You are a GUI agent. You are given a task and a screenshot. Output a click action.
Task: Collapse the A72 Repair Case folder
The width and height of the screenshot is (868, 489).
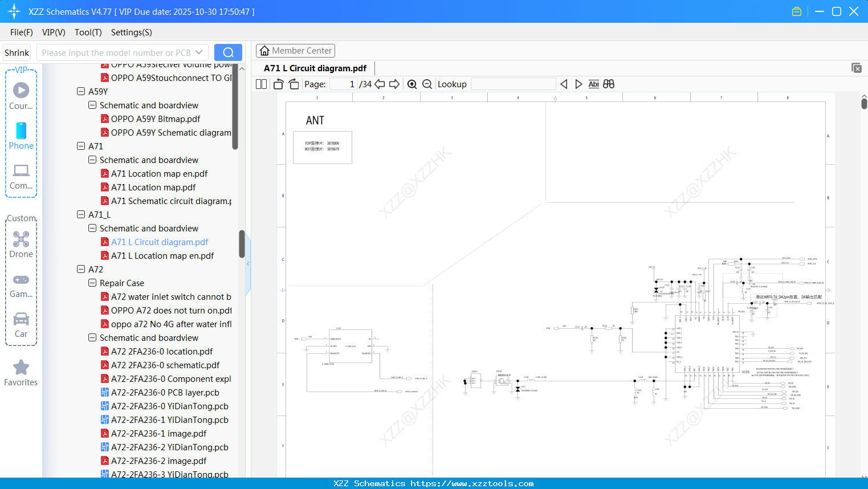92,283
